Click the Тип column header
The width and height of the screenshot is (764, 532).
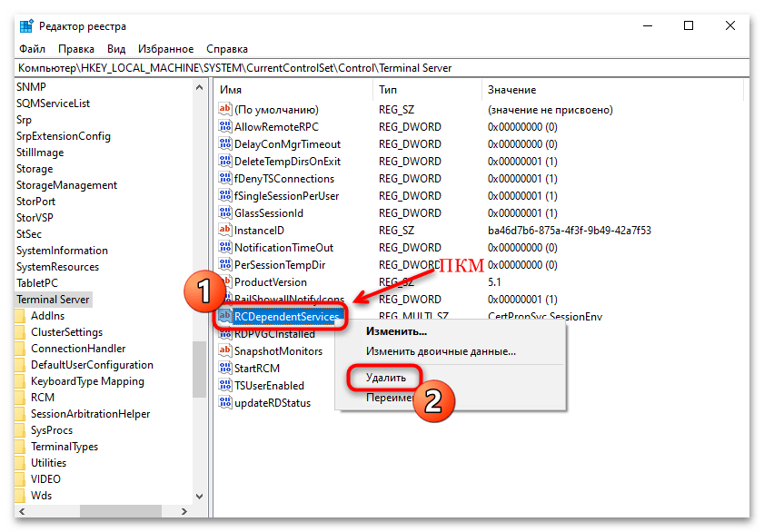427,90
